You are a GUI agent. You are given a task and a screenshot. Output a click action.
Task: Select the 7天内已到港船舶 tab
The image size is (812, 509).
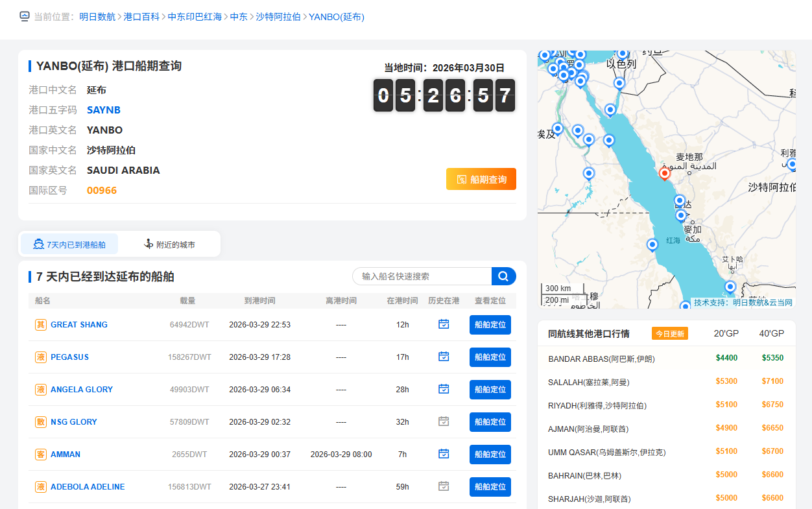tap(69, 244)
